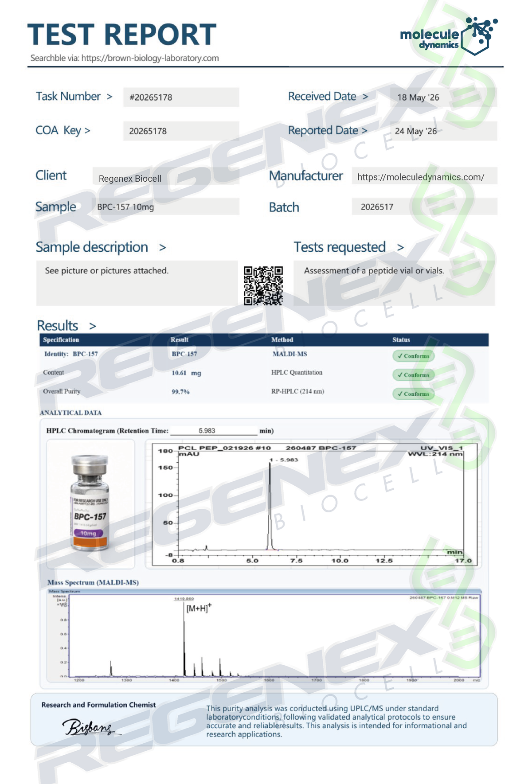Click the Conforms badge for Content row
The width and height of the screenshot is (532, 784).
click(x=413, y=375)
